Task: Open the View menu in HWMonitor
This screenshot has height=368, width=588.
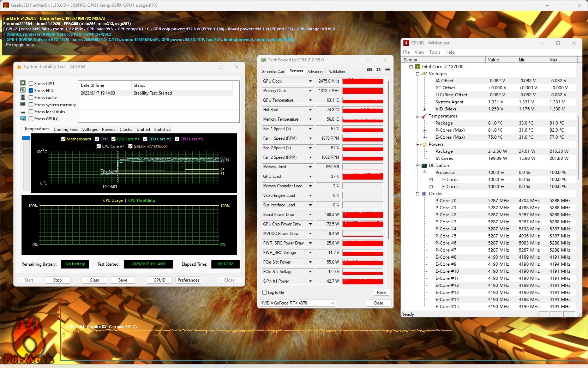Action: (419, 52)
